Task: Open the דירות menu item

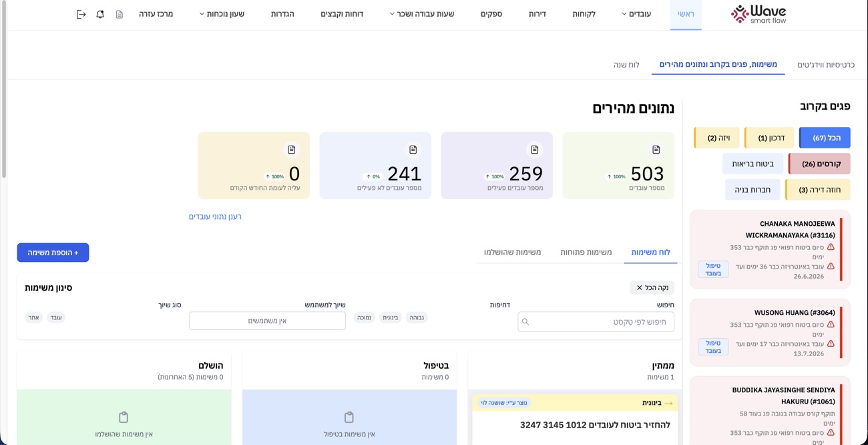Action: (x=537, y=14)
